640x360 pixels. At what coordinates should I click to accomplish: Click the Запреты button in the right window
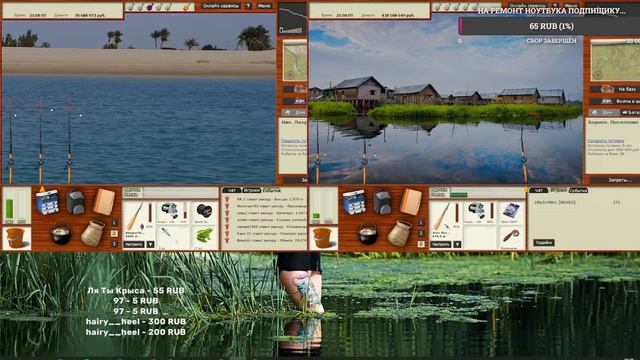615,180
